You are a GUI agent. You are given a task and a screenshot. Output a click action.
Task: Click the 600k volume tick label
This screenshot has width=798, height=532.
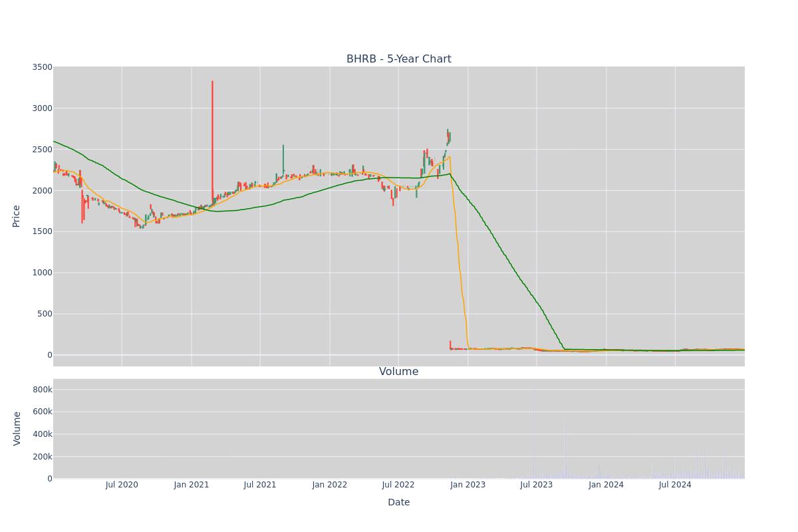[x=41, y=412]
